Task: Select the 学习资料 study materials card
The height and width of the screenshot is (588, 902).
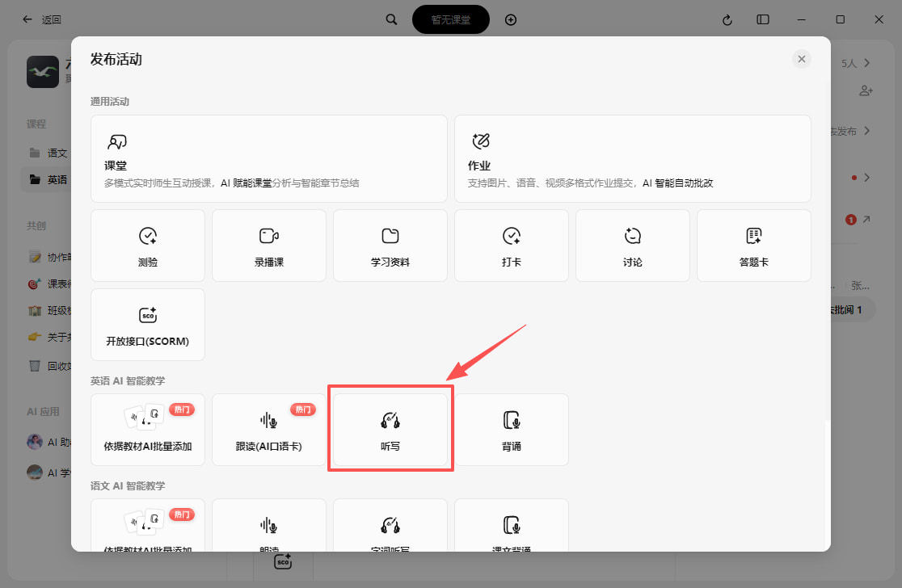Action: tap(390, 246)
